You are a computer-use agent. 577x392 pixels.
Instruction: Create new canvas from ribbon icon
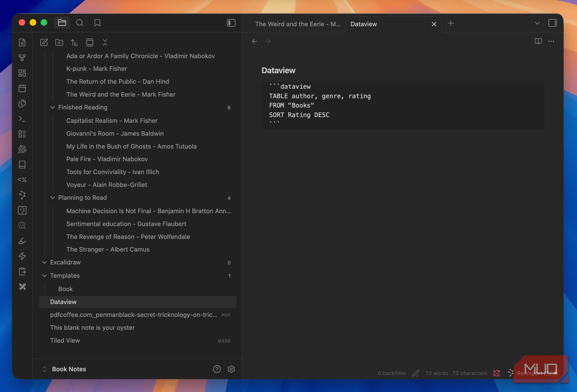click(x=22, y=73)
